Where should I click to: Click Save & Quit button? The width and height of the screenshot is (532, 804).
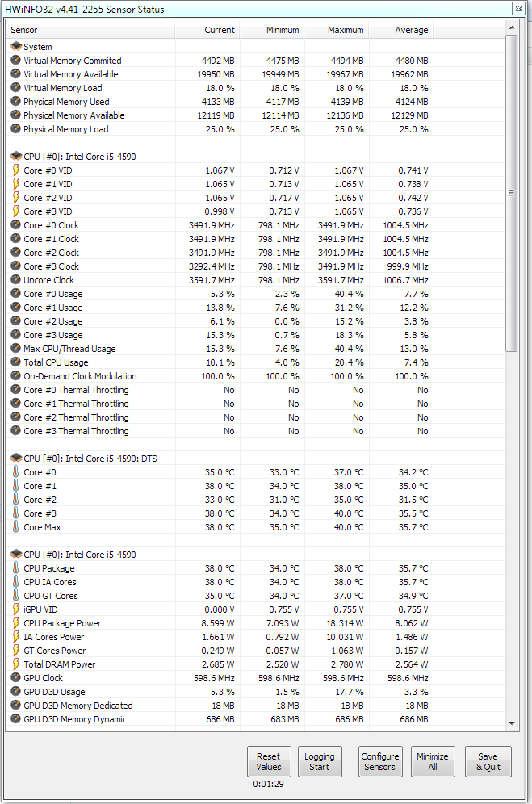(488, 761)
